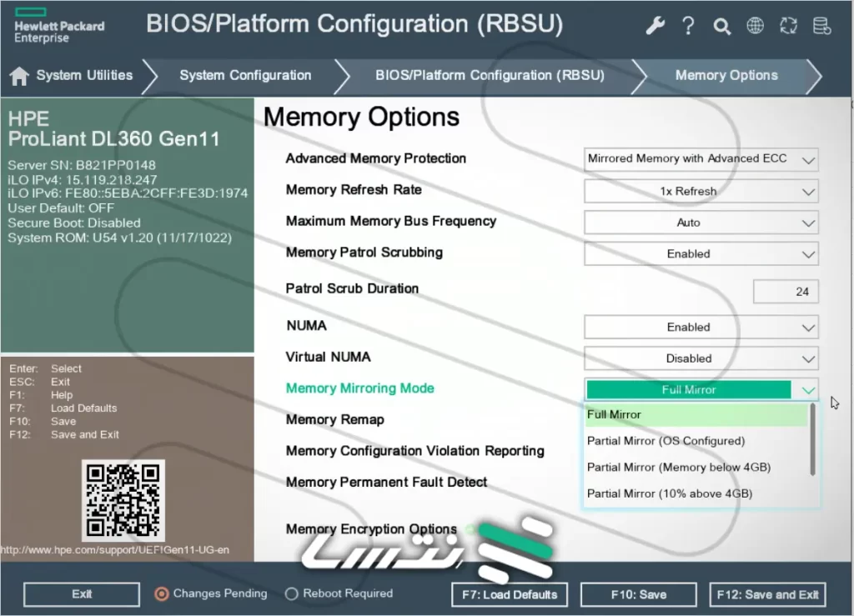The height and width of the screenshot is (616, 854).
Task: Choose Partial Mirror (OS Configured) option
Action: click(666, 441)
